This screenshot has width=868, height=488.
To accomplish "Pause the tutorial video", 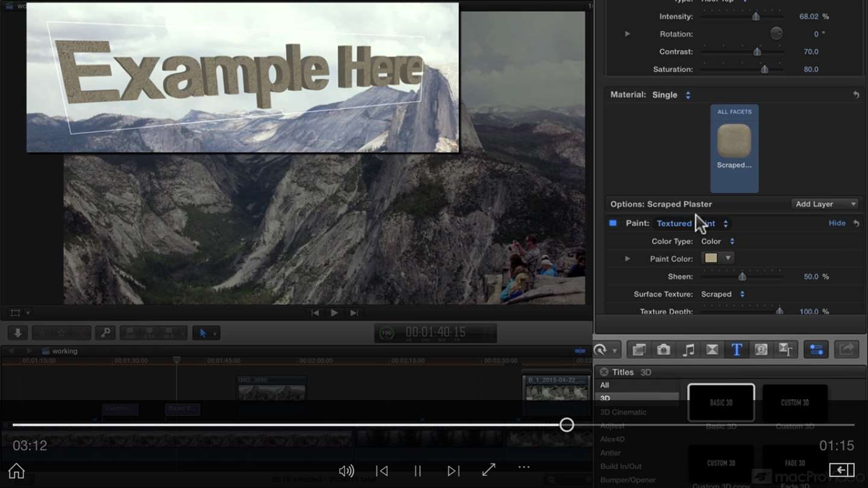I will tap(417, 471).
